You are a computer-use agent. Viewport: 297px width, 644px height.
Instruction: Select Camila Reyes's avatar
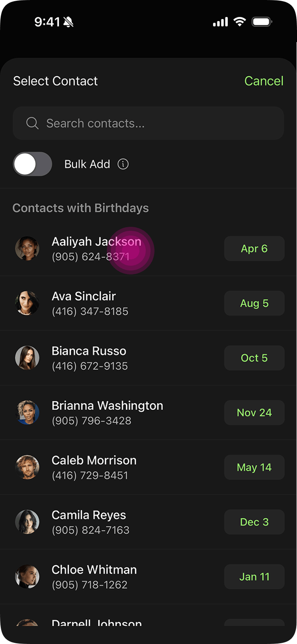27,522
